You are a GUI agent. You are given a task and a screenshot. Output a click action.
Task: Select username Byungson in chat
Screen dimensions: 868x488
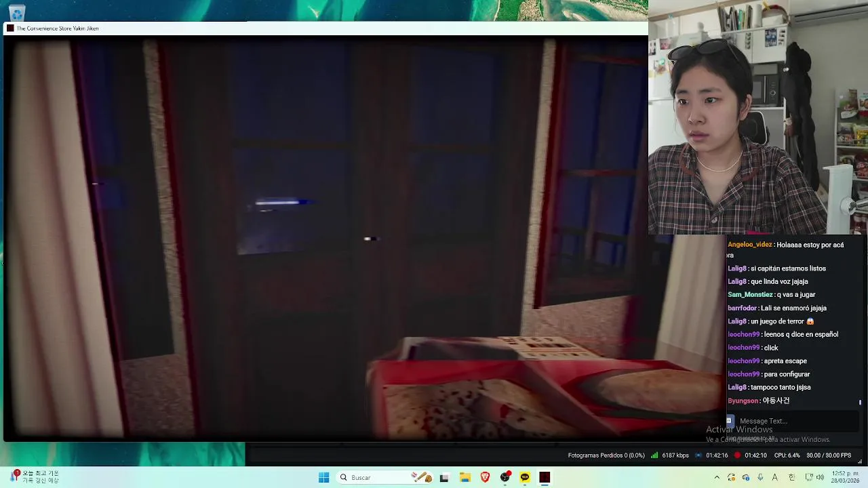pyautogui.click(x=743, y=401)
